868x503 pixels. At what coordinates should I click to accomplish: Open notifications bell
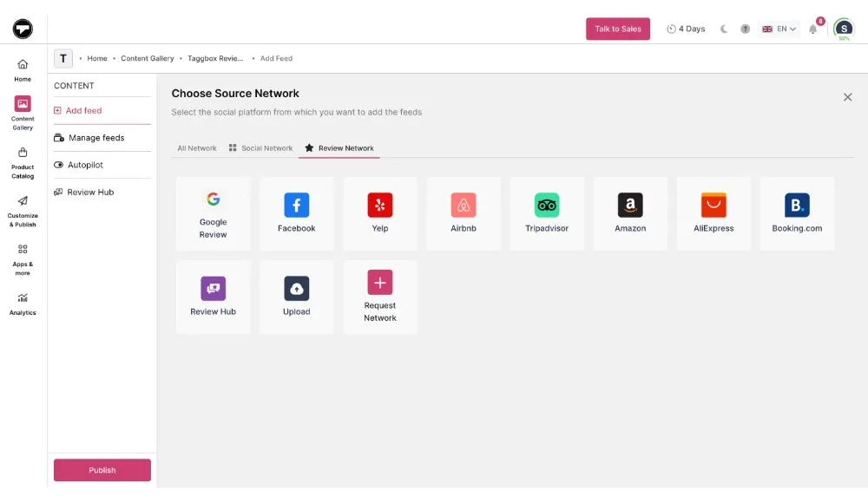point(812,29)
